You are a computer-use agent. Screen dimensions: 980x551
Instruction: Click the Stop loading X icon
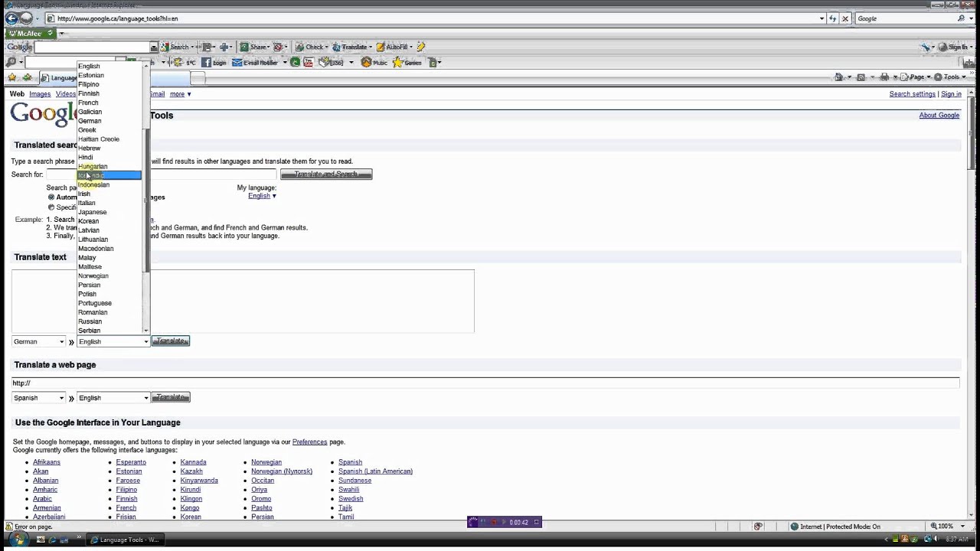point(845,18)
